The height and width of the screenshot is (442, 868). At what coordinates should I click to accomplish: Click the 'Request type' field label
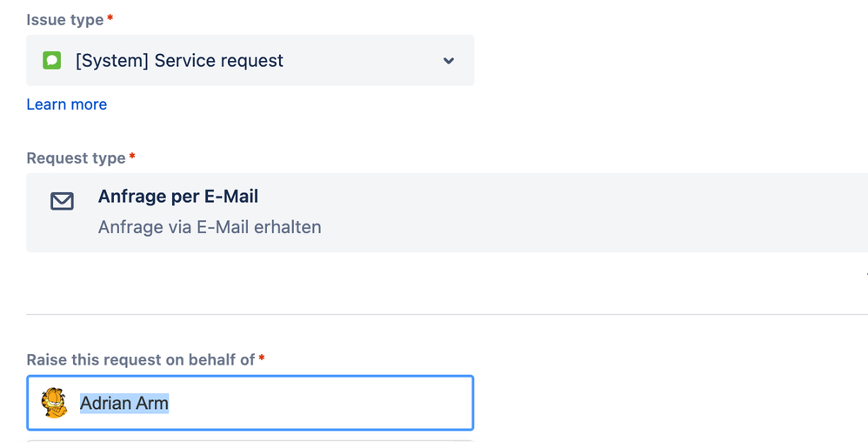77,158
